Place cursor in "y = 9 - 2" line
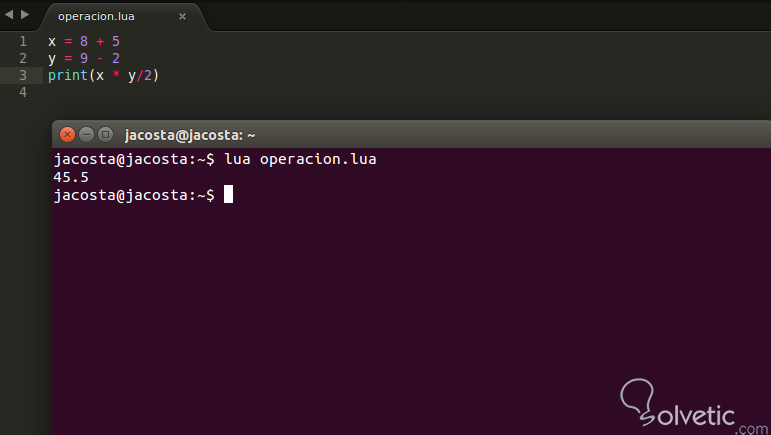This screenshot has width=771, height=435. point(84,58)
